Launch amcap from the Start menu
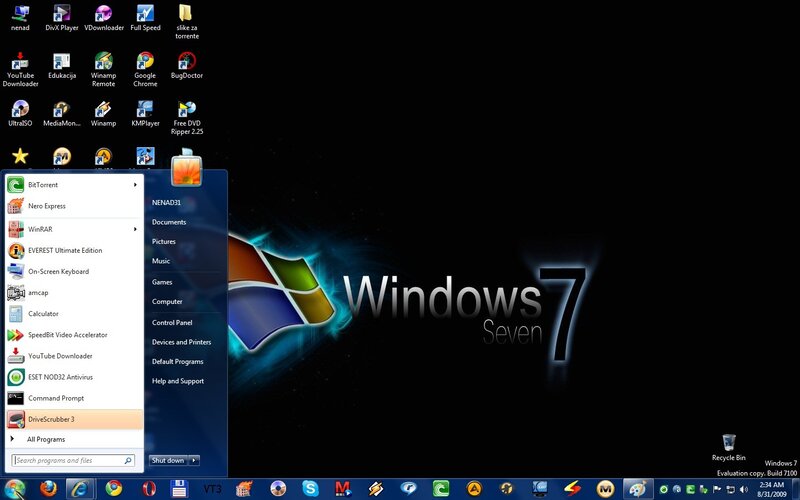The width and height of the screenshot is (800, 500). (x=74, y=293)
